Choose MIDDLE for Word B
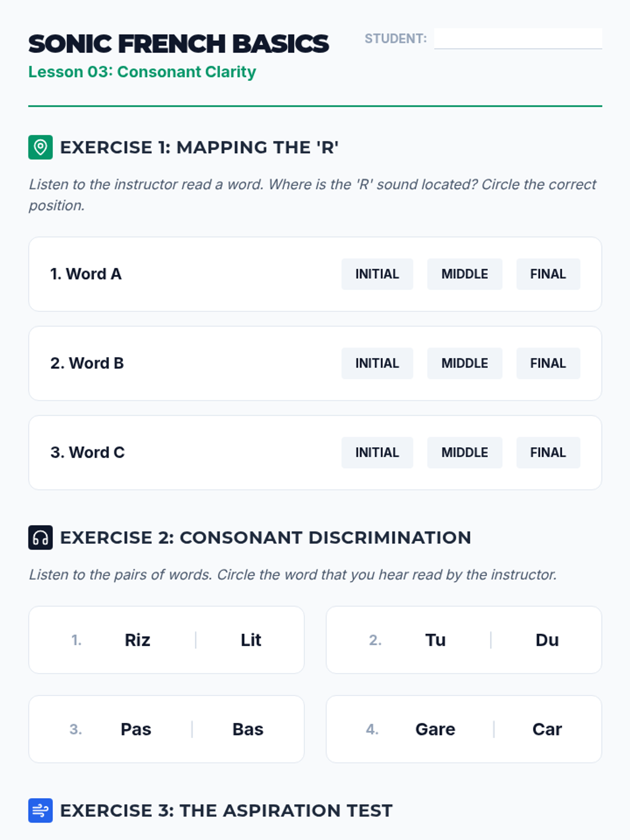The width and height of the screenshot is (630, 840). [x=465, y=363]
